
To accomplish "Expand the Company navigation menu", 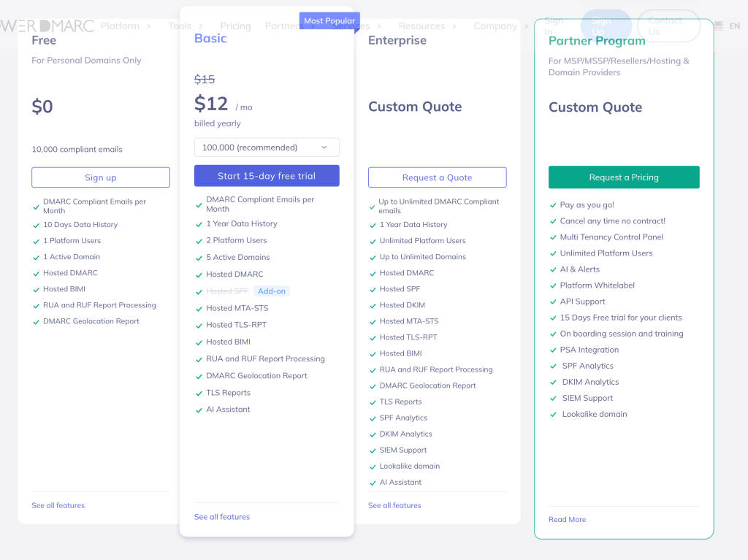I will (495, 26).
